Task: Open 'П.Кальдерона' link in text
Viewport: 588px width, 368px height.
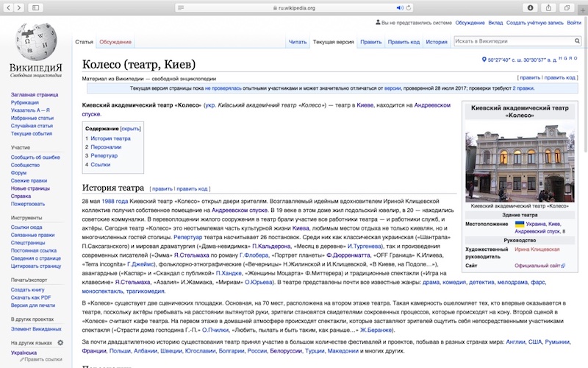Action: 271,247
